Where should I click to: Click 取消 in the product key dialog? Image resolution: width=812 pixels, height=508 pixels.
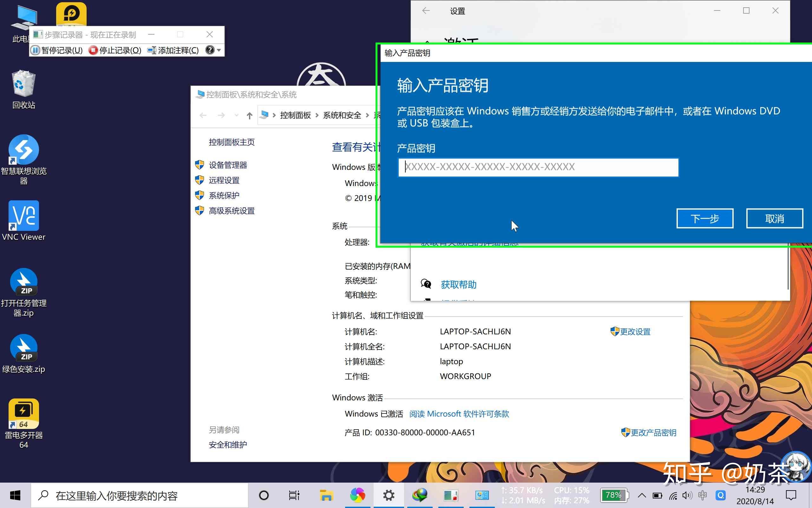point(775,218)
